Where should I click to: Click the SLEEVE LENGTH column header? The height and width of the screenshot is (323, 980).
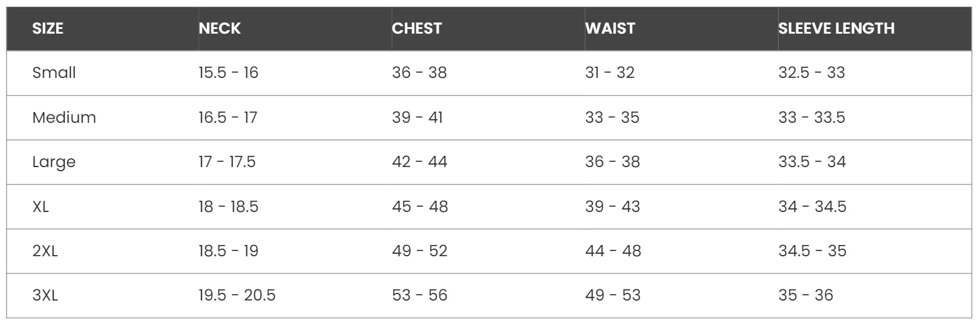click(836, 28)
